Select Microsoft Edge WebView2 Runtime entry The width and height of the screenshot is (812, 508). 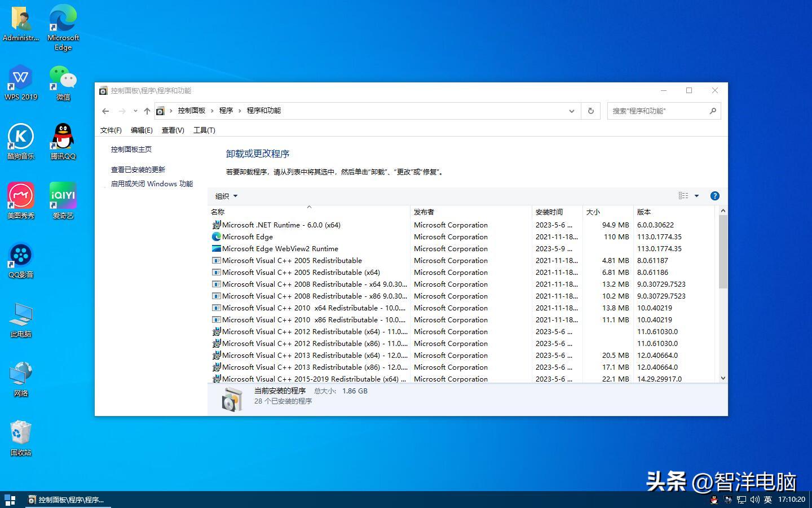tap(280, 249)
